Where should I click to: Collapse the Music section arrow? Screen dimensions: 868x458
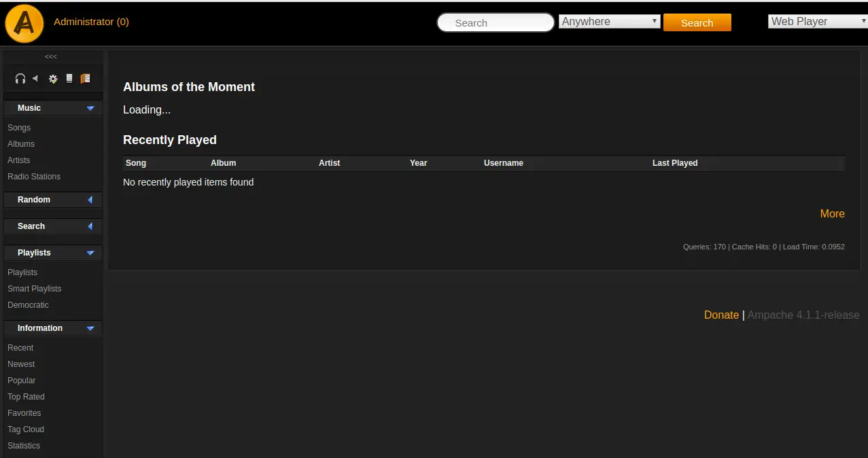point(90,108)
